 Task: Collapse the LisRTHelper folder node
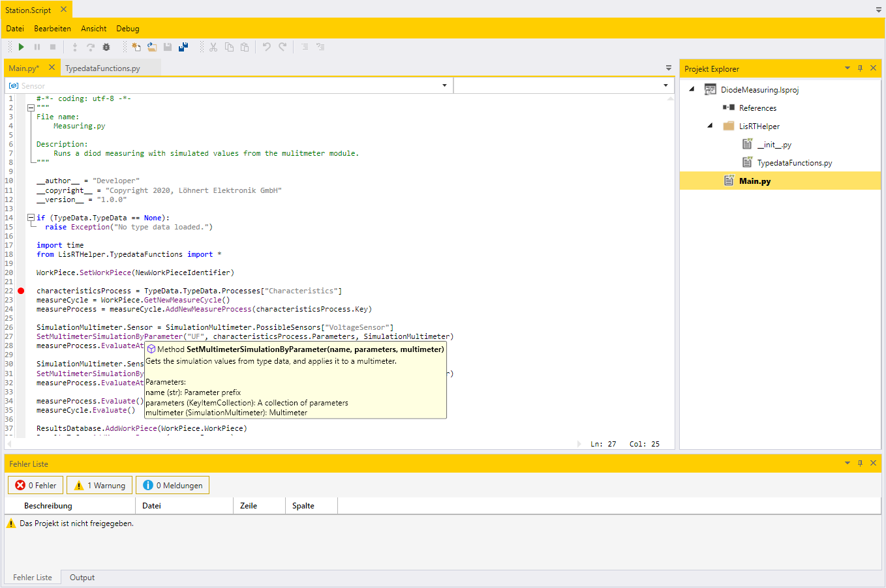tap(710, 126)
